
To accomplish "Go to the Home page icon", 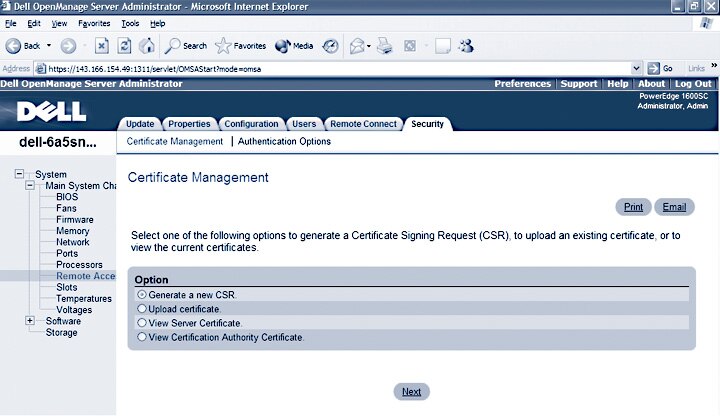I will (147, 46).
